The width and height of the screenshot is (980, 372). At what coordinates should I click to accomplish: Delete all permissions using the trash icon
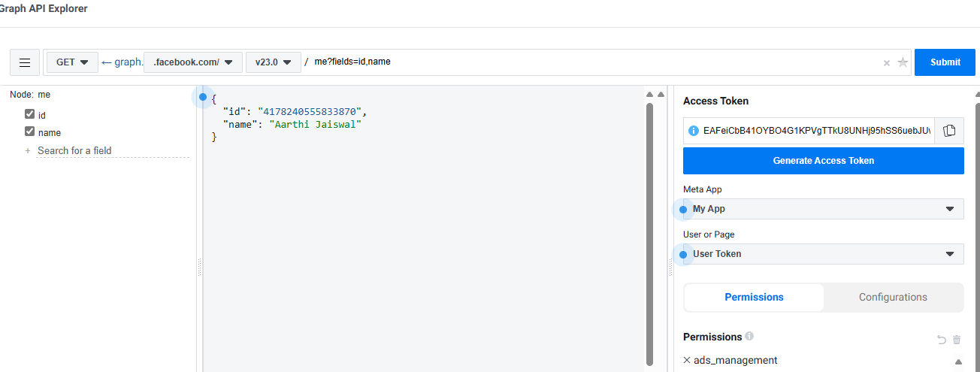(x=957, y=340)
